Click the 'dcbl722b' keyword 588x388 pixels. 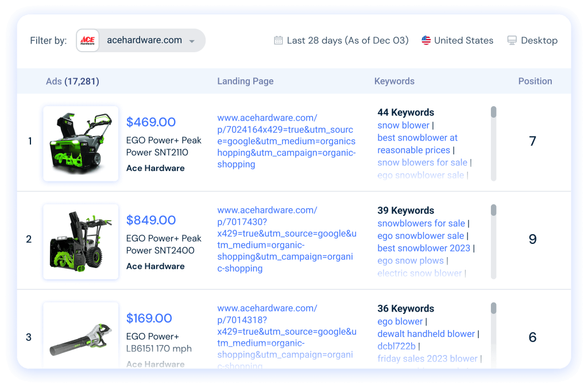396,347
